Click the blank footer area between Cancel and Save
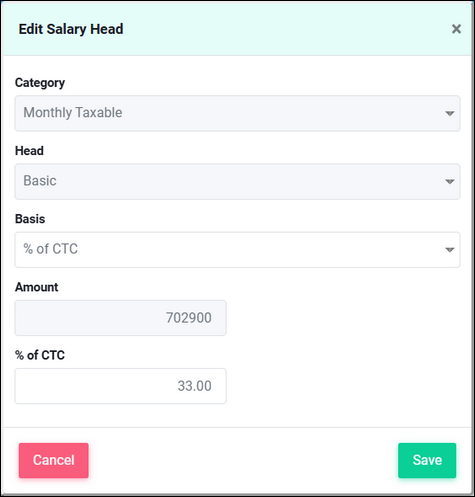The width and height of the screenshot is (475, 497). coord(243,460)
